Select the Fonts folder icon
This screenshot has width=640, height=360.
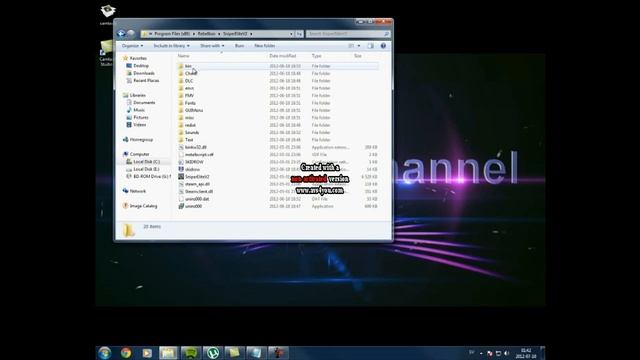[x=181, y=103]
